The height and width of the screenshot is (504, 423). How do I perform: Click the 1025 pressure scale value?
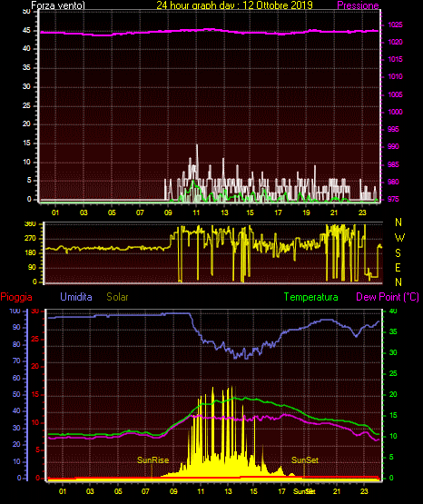[x=395, y=25]
